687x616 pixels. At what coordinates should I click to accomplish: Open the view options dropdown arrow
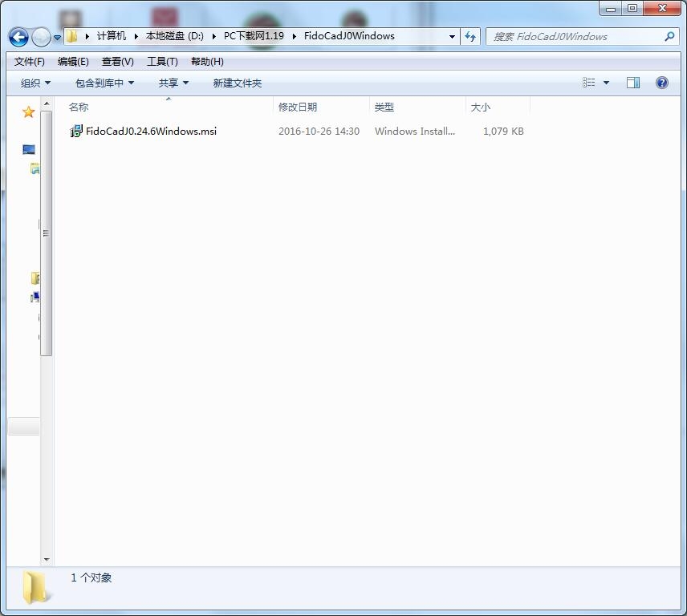(x=606, y=83)
